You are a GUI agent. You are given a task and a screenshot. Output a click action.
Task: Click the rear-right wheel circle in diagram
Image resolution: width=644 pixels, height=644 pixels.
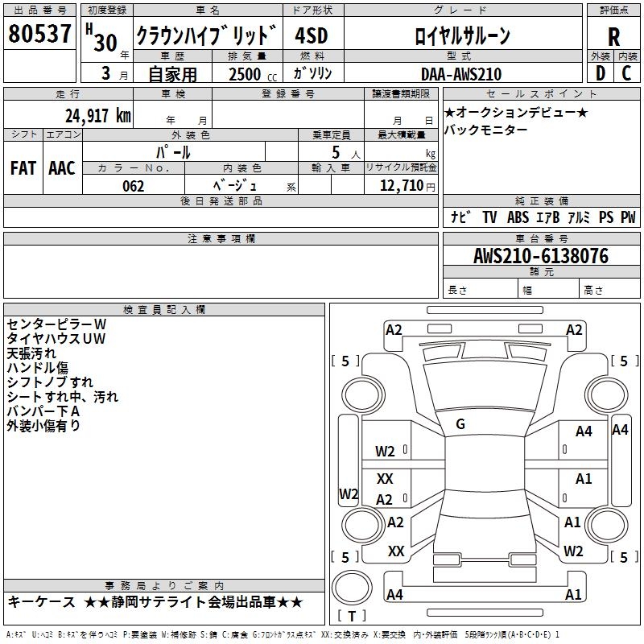[607, 525]
